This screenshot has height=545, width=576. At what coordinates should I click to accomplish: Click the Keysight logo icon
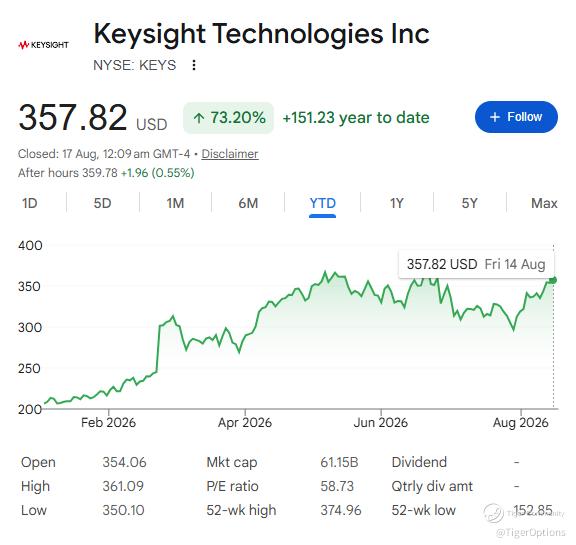pyautogui.click(x=43, y=45)
